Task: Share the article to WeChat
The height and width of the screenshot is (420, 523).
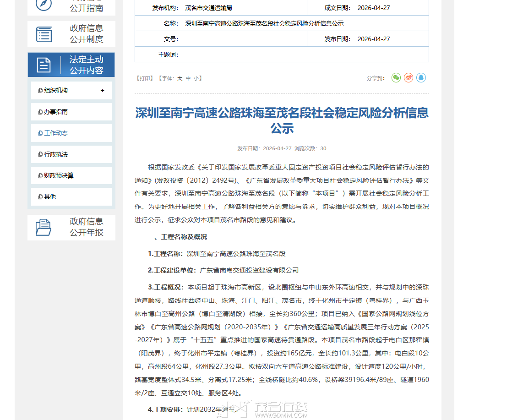Action: 395,77
